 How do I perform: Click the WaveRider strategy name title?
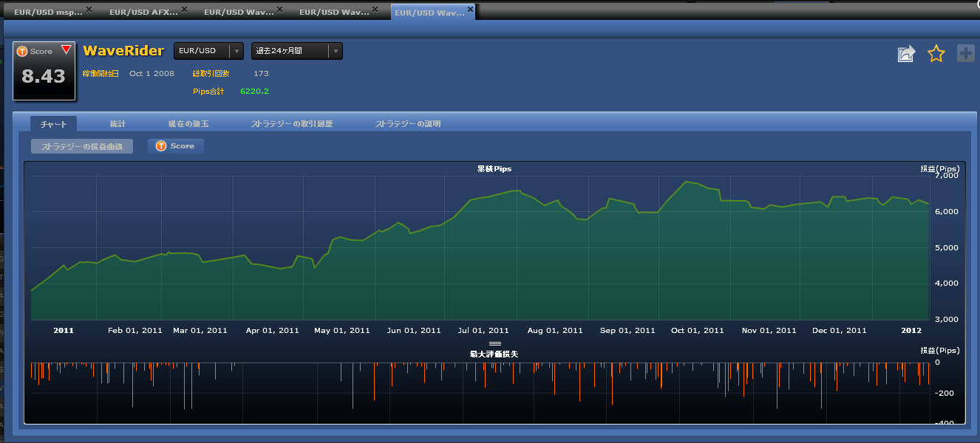123,51
